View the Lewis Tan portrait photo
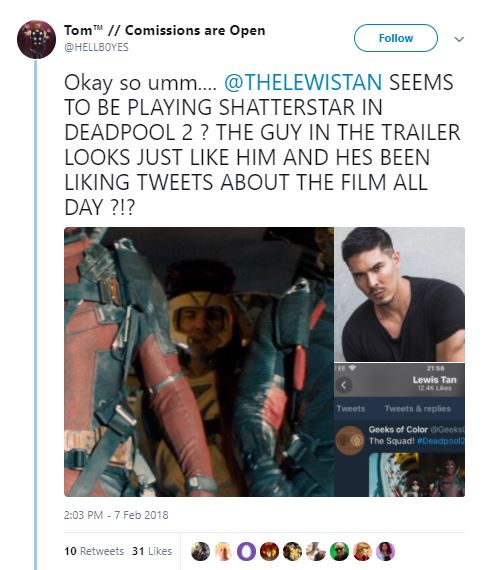Screen dimensions: 487x570 [400, 294]
